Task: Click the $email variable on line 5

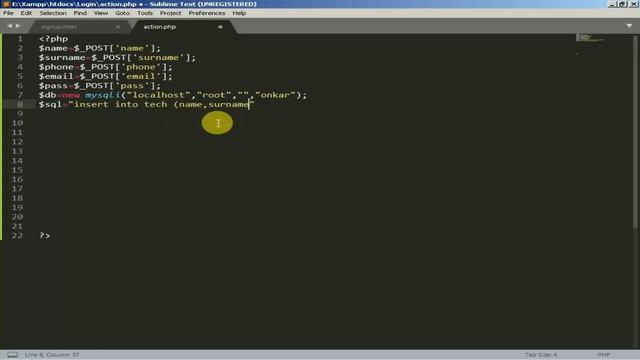Action: 56,76
